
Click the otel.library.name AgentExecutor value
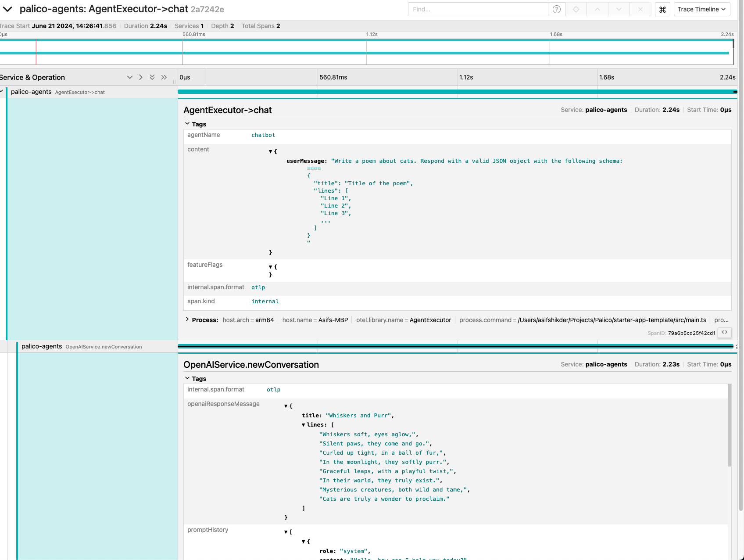point(430,320)
